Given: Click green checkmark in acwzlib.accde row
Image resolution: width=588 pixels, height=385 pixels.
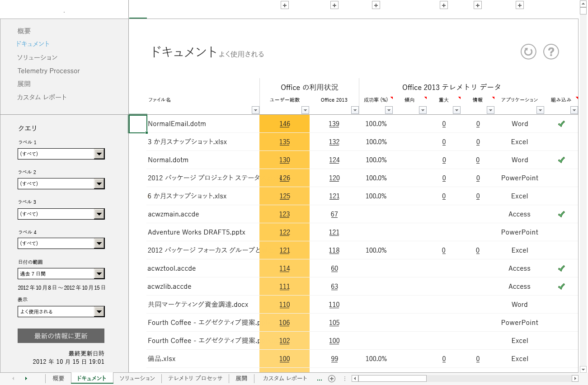Looking at the screenshot, I should pos(561,286).
